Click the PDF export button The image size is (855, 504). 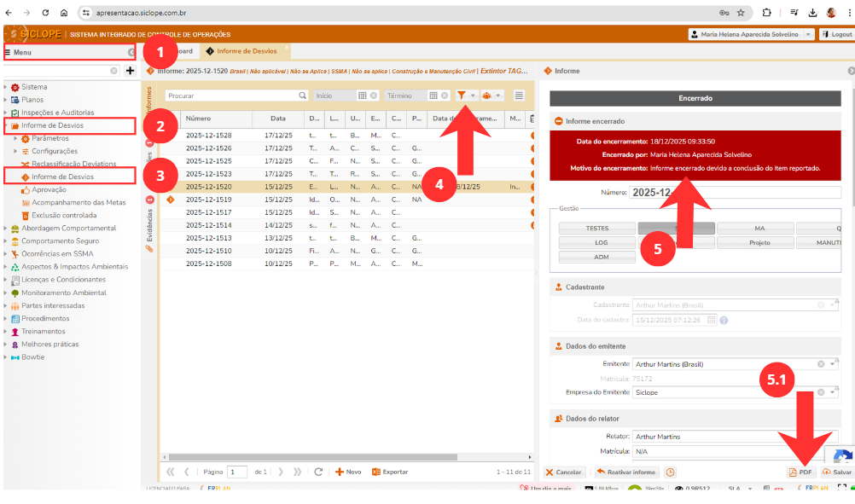[x=800, y=472]
